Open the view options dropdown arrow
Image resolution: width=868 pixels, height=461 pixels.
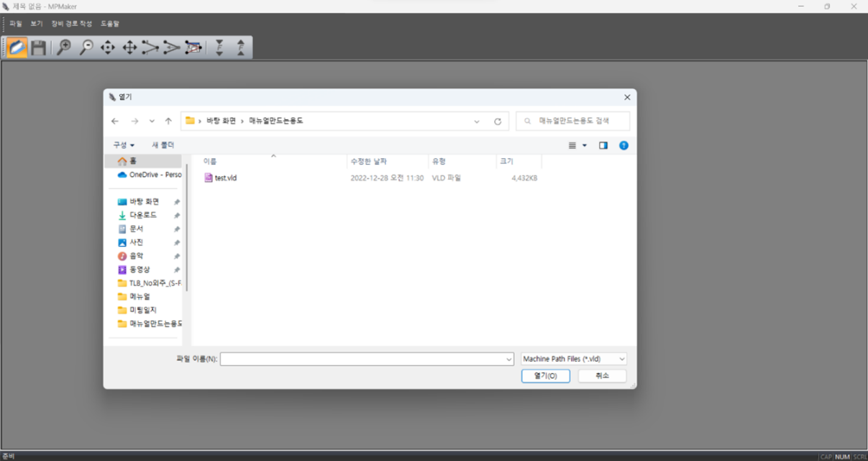[x=585, y=145]
